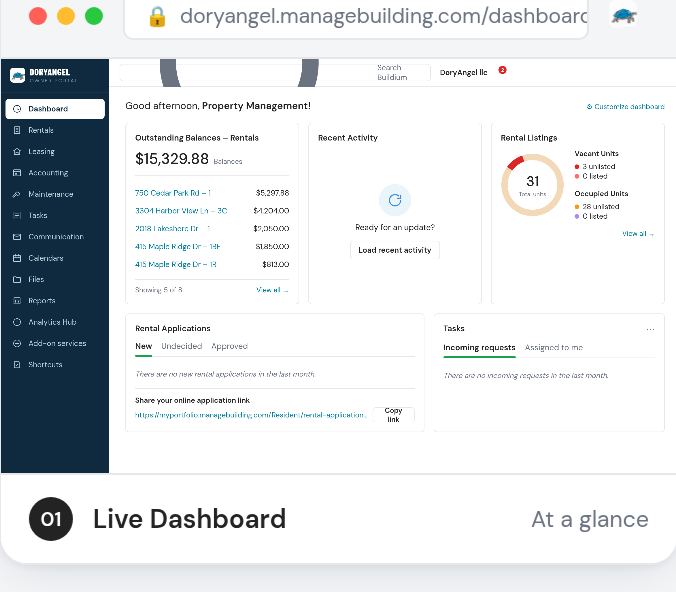Click the red notification badge
This screenshot has width=676, height=592.
click(x=502, y=70)
